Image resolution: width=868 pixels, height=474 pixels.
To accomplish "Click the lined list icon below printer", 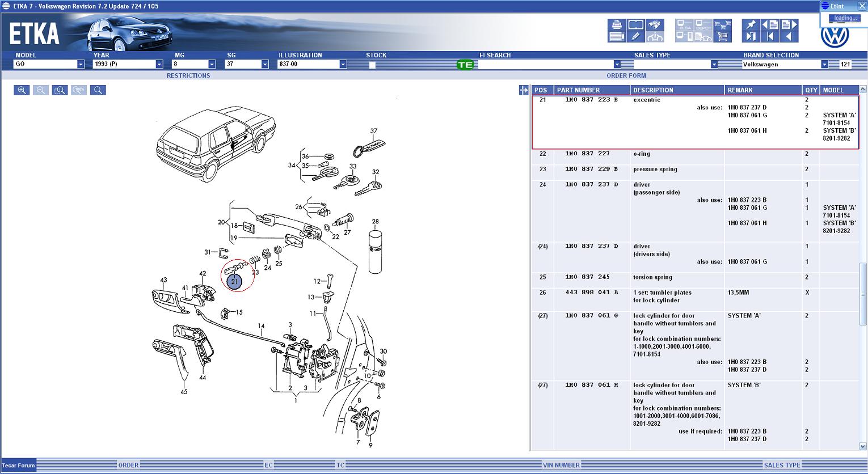I will [x=616, y=37].
